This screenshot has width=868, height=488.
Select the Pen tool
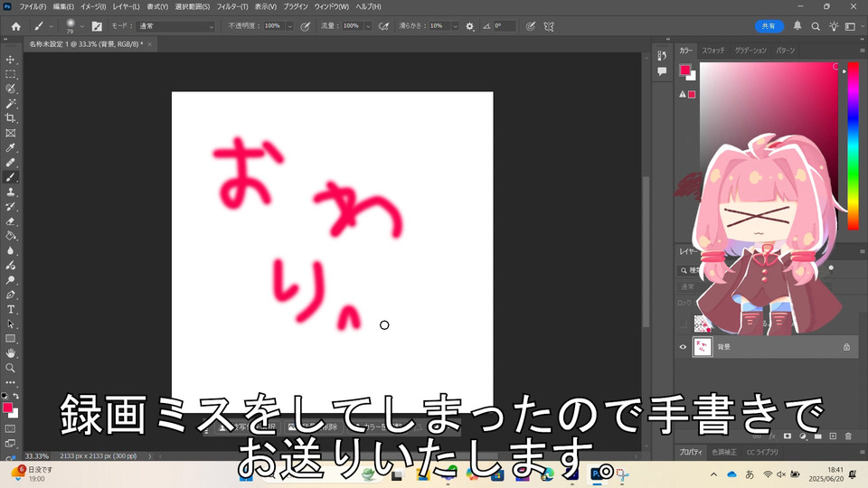[x=11, y=295]
